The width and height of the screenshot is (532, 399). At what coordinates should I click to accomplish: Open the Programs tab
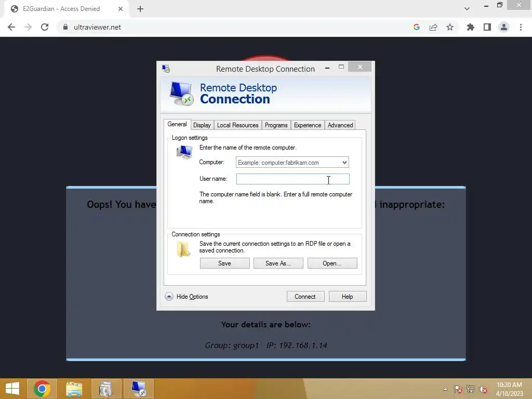tap(276, 125)
